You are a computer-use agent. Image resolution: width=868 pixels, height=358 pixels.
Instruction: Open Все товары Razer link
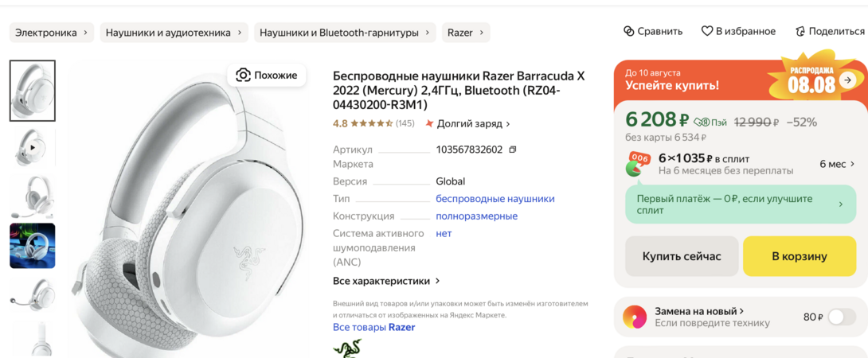373,327
